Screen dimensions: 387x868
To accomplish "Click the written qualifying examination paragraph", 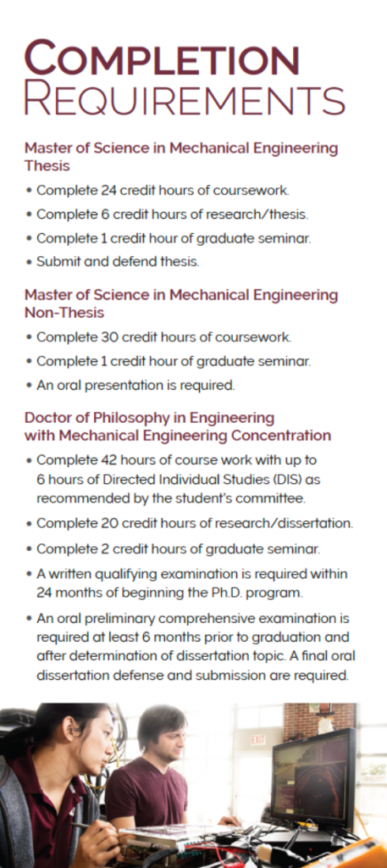I will pos(186,584).
